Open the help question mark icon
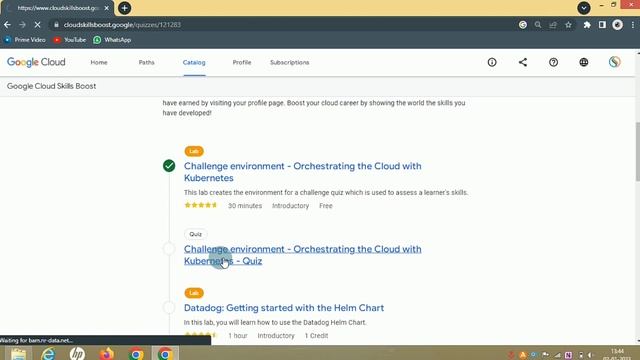 (553, 62)
